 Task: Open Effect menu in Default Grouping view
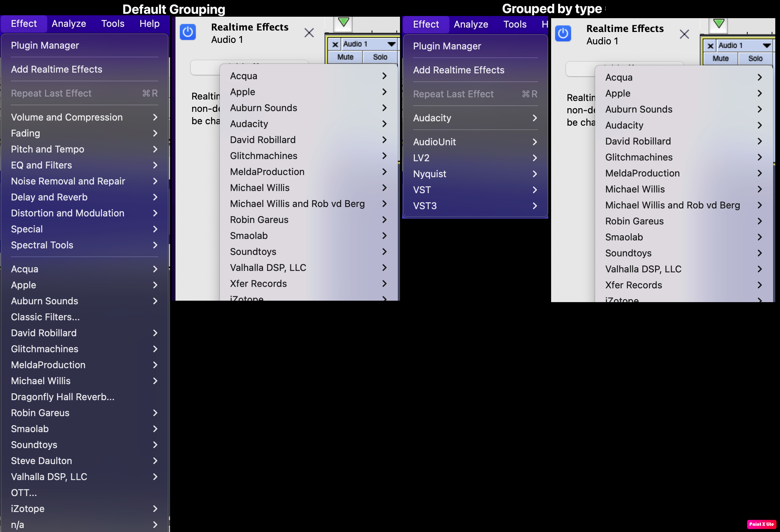(24, 24)
